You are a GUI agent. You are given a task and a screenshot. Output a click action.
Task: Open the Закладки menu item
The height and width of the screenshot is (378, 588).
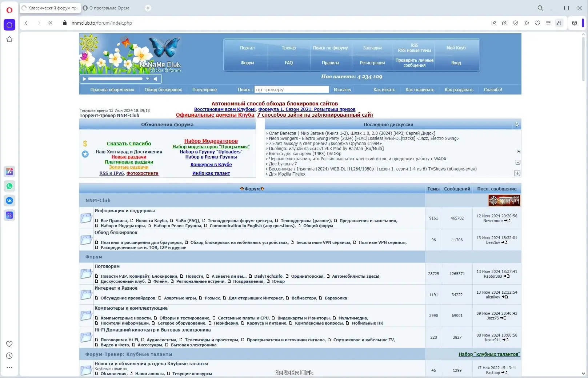click(372, 48)
